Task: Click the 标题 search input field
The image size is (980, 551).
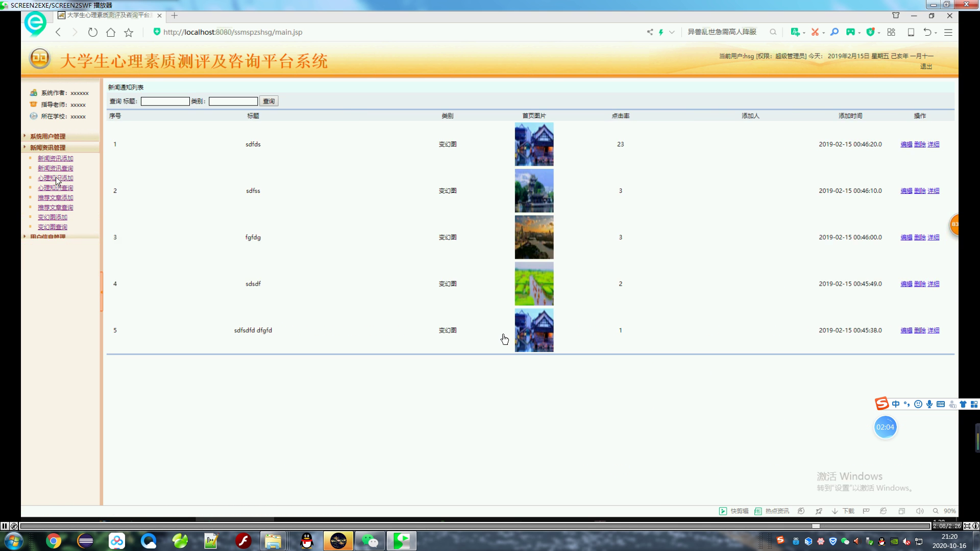Action: (x=165, y=101)
